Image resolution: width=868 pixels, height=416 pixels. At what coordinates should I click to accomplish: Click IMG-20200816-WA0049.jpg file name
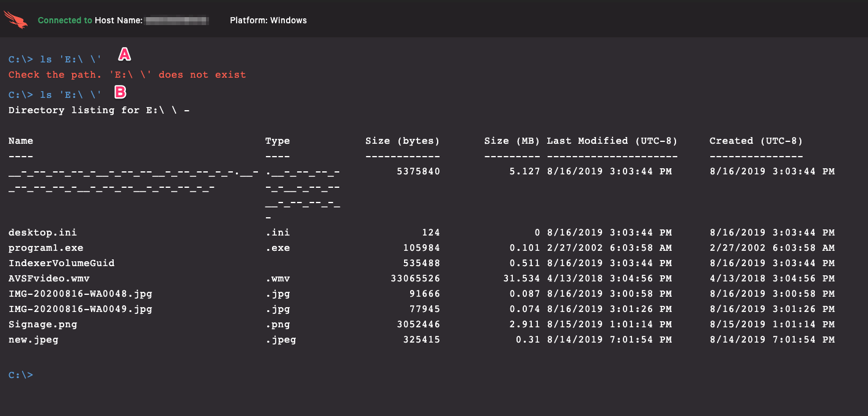pos(80,309)
